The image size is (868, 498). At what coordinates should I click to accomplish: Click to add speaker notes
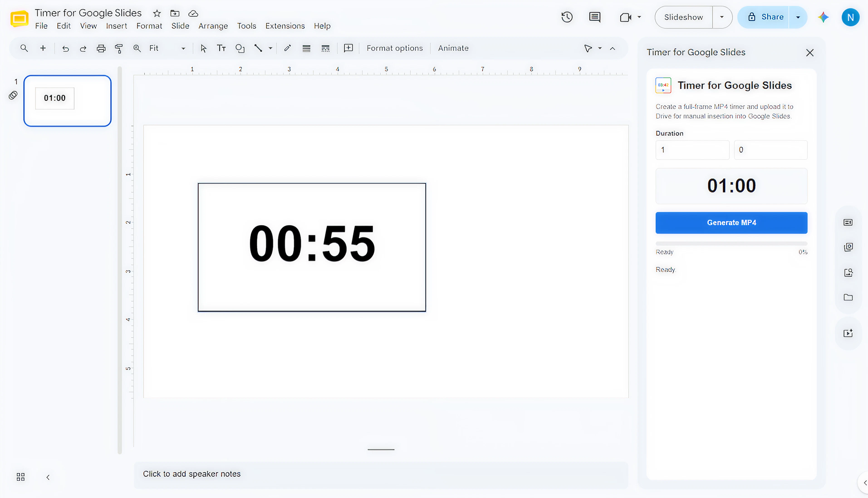381,474
